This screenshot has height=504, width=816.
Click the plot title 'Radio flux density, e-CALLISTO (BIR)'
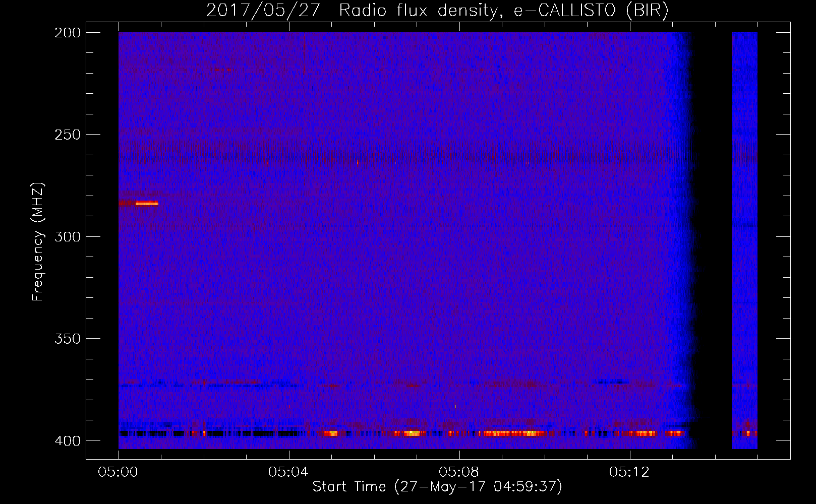click(x=503, y=11)
